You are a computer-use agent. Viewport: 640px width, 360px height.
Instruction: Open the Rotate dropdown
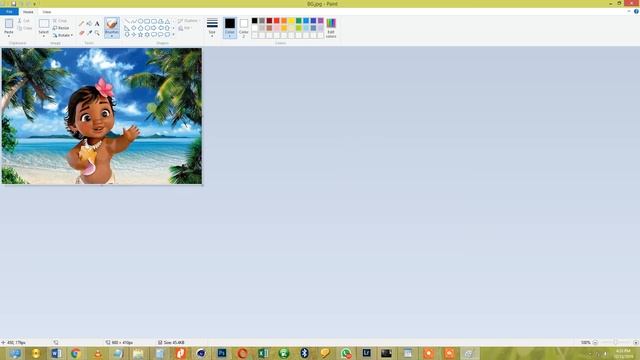[x=63, y=35]
